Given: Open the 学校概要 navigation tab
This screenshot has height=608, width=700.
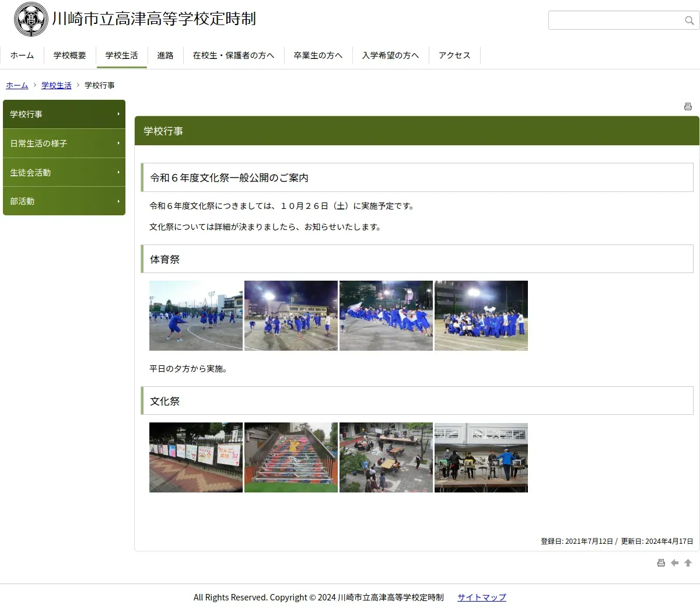Looking at the screenshot, I should point(70,55).
